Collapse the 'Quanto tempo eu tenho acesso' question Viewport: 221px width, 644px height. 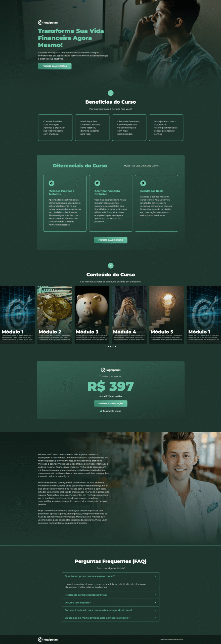point(111,576)
